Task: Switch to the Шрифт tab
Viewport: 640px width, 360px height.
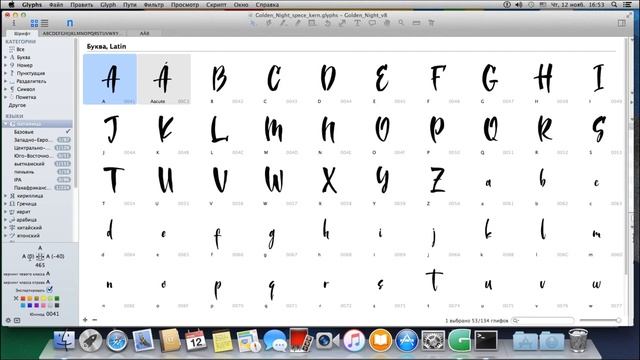Action: (22, 33)
